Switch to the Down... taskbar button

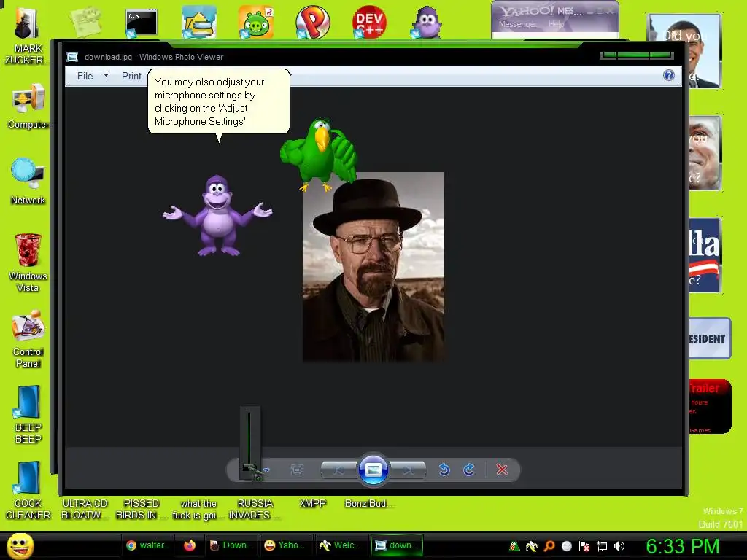[x=231, y=545]
